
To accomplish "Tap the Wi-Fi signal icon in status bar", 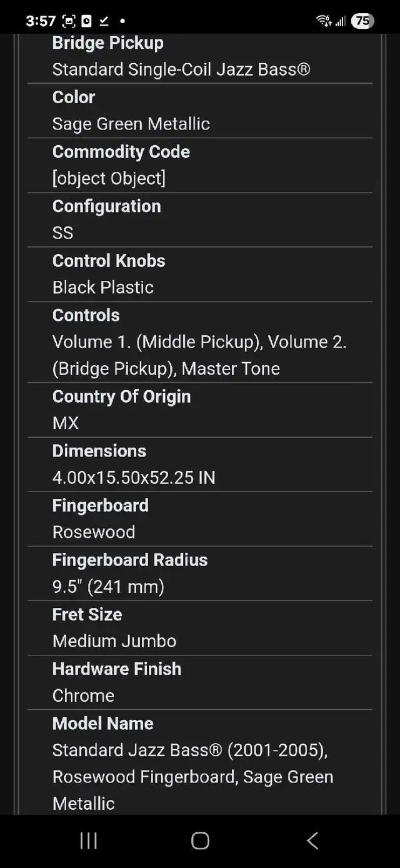I will point(324,21).
